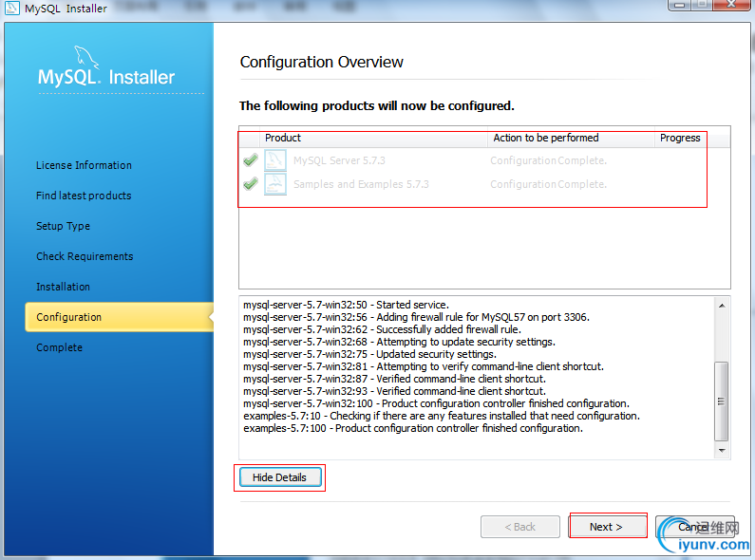The height and width of the screenshot is (560, 755).
Task: Close the MySQL Installer window
Action: (x=731, y=5)
